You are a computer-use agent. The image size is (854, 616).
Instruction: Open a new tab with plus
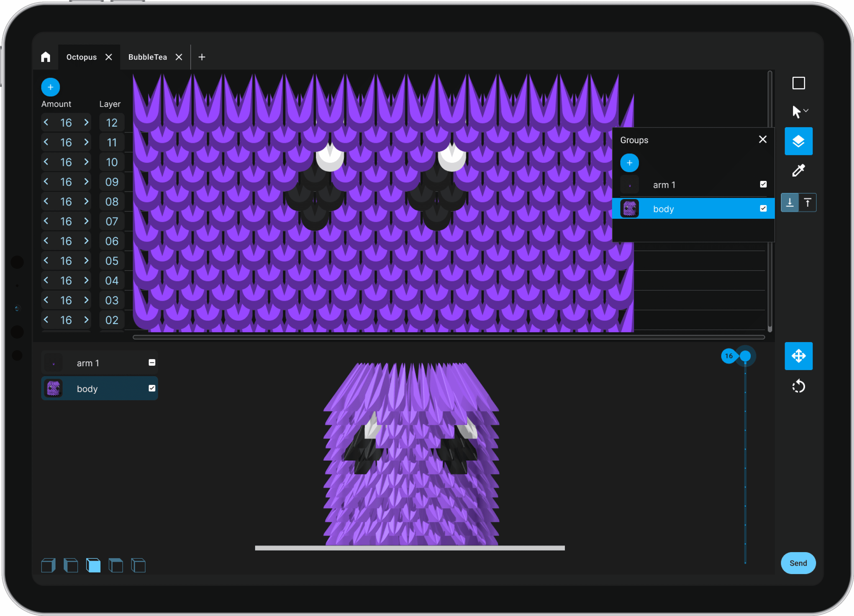[202, 57]
